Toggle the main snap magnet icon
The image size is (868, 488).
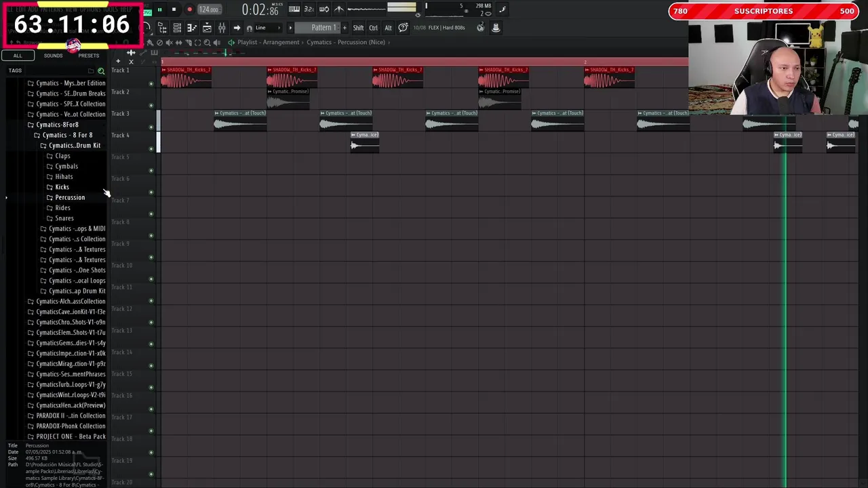pyautogui.click(x=250, y=28)
